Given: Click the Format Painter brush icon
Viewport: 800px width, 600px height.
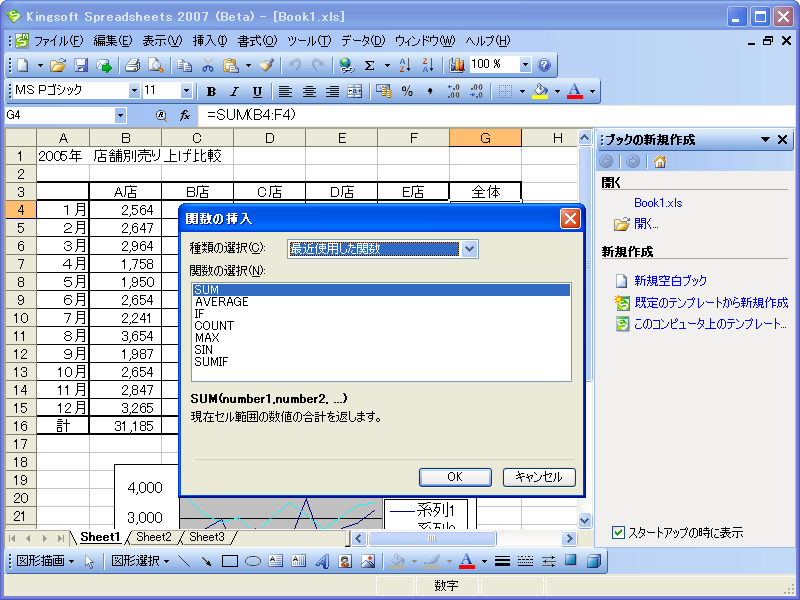Looking at the screenshot, I should pos(267,65).
